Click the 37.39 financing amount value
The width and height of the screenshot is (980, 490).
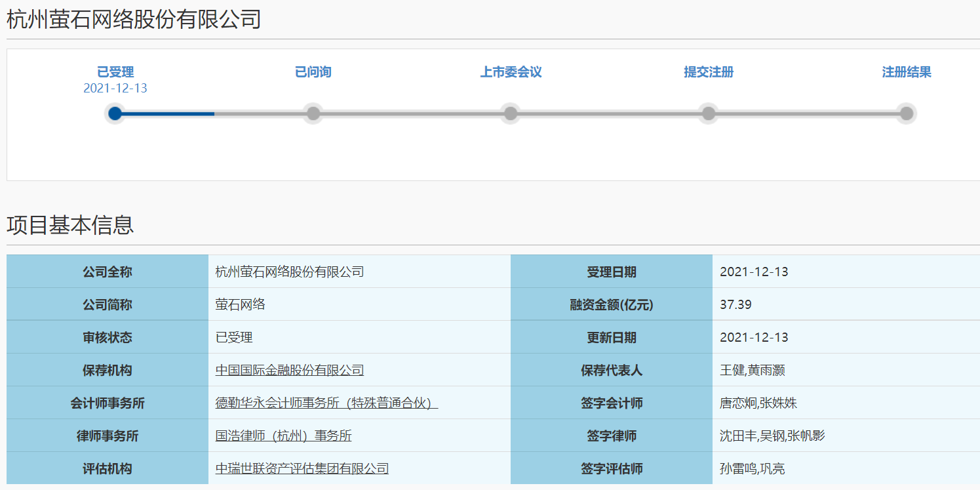[735, 304]
